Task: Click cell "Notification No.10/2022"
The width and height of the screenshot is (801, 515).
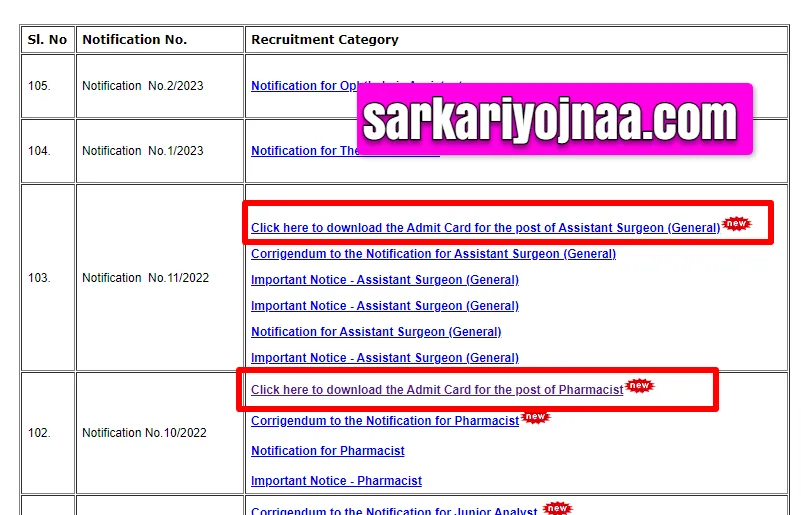Action: (159, 433)
